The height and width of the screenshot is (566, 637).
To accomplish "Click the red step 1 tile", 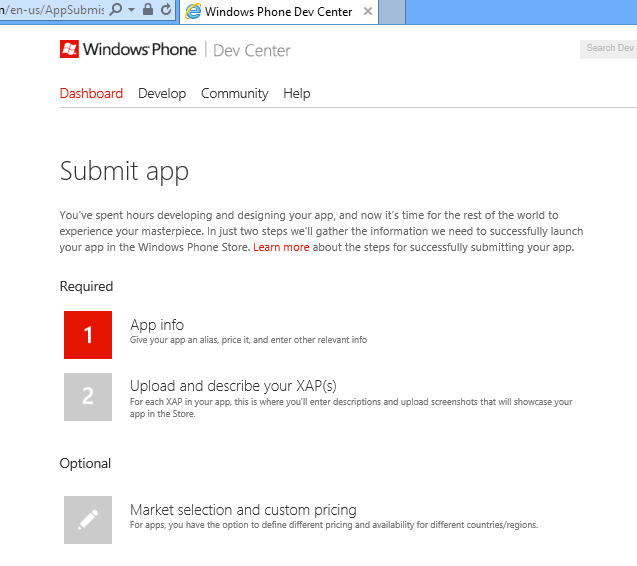I will pyautogui.click(x=88, y=335).
